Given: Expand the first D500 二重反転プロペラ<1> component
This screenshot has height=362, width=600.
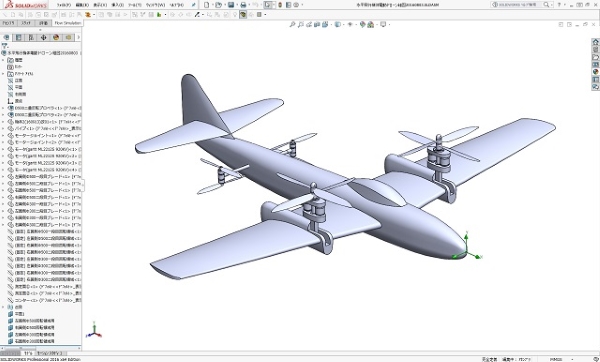Looking at the screenshot, I should [3, 108].
